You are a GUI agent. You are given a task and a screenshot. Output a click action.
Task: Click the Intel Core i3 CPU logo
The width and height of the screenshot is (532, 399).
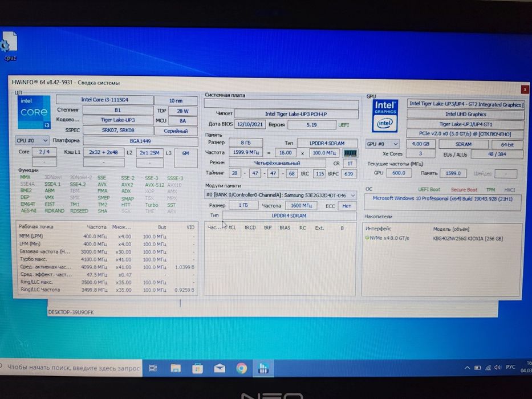[x=34, y=112]
